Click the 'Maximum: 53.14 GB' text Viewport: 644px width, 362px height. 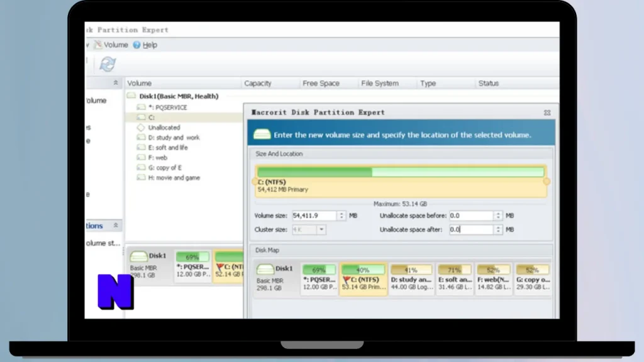click(x=400, y=204)
